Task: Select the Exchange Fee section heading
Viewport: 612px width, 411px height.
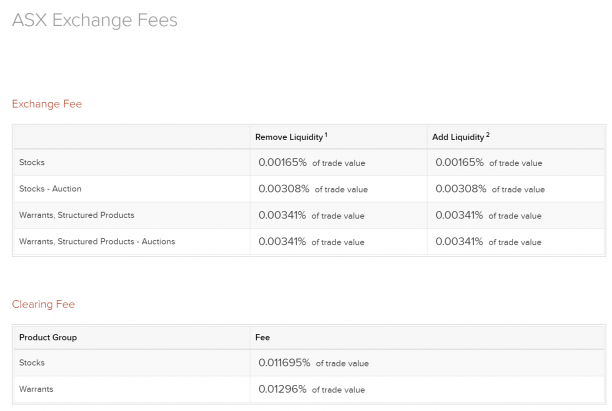Action: 47,104
